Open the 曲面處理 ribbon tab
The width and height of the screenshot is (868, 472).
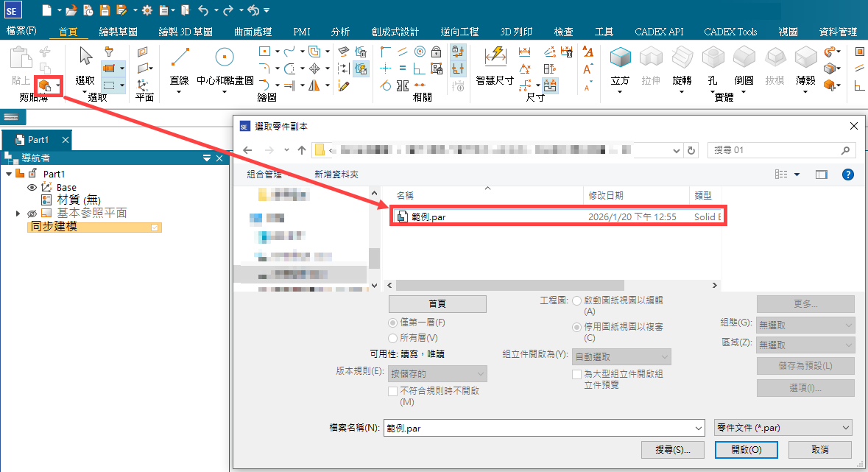253,32
